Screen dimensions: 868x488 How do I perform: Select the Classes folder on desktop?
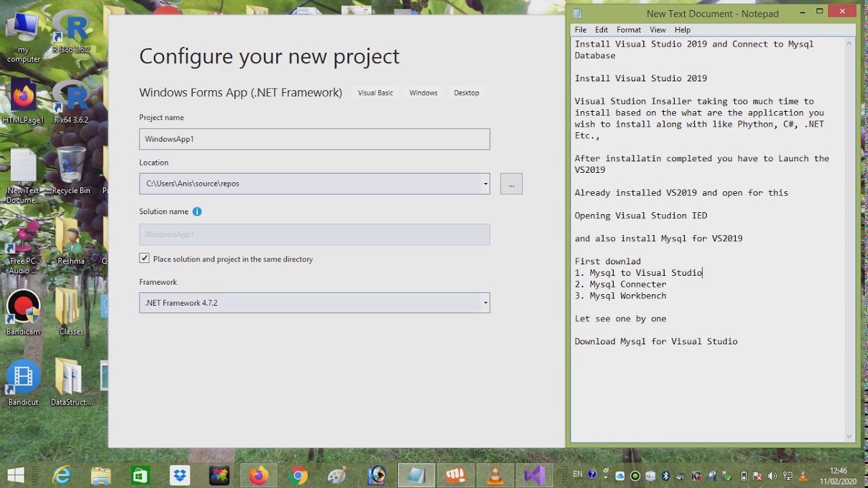(71, 313)
